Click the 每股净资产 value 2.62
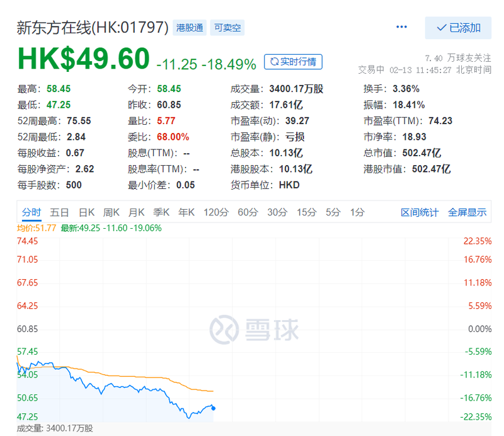This screenshot has height=436, width=504. pos(84,169)
